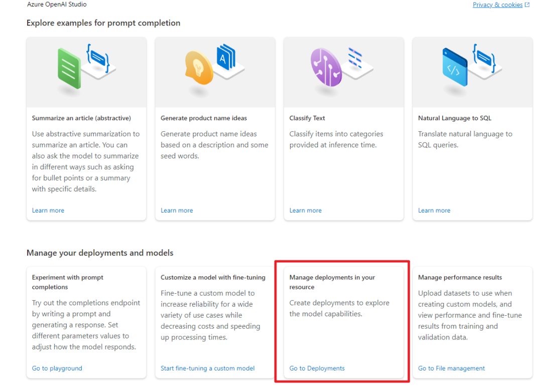Go to playground from the prompt completions card
Screen dimensions: 542x392
point(57,368)
